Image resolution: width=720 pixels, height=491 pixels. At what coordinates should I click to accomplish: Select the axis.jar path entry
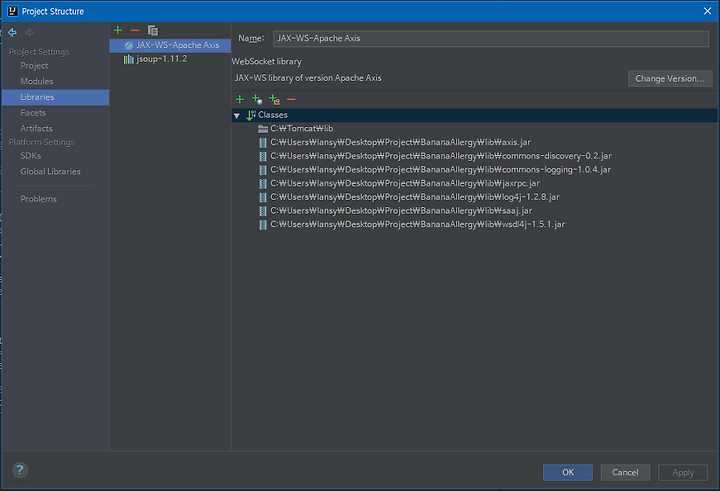point(400,142)
